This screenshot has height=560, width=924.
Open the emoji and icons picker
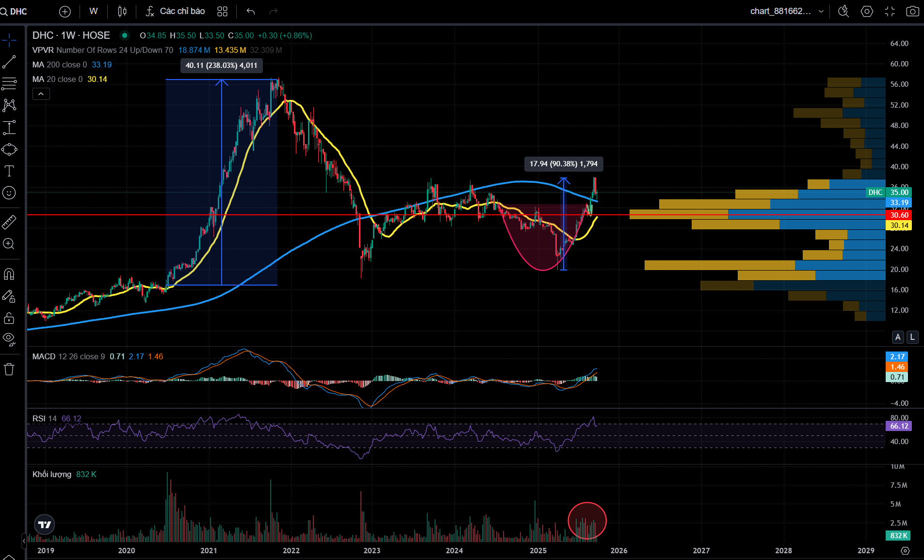click(x=9, y=193)
